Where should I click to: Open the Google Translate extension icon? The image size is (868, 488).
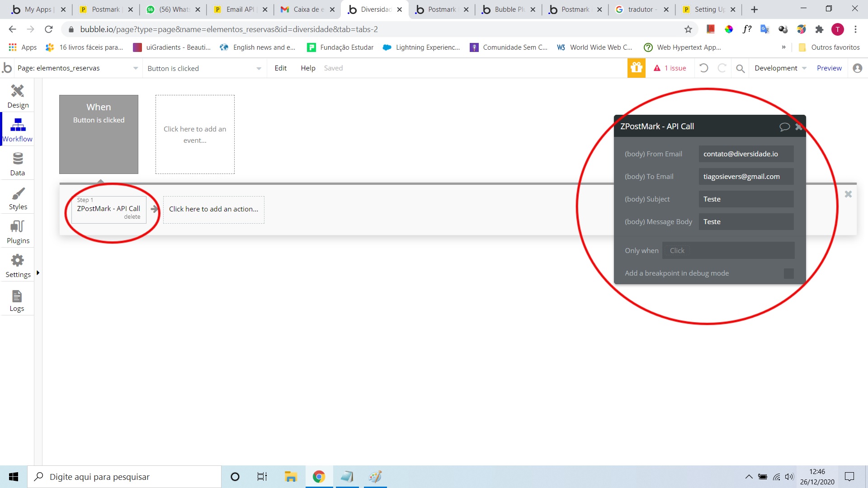point(765,29)
